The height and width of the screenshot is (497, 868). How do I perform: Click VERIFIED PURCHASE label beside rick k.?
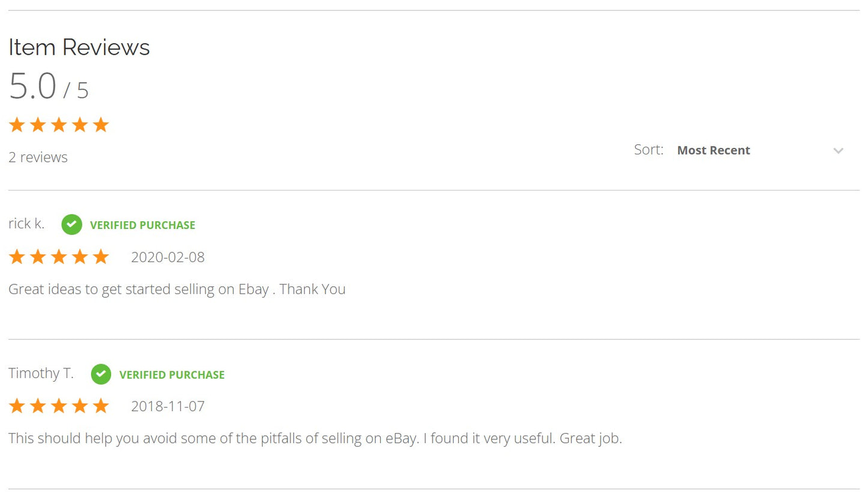(142, 225)
